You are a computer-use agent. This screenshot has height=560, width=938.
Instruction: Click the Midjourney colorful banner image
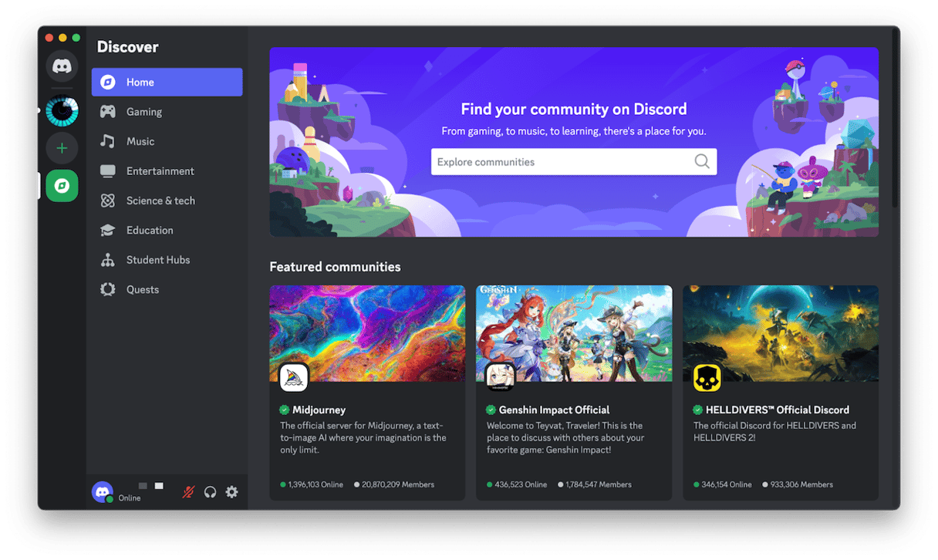[x=367, y=333]
